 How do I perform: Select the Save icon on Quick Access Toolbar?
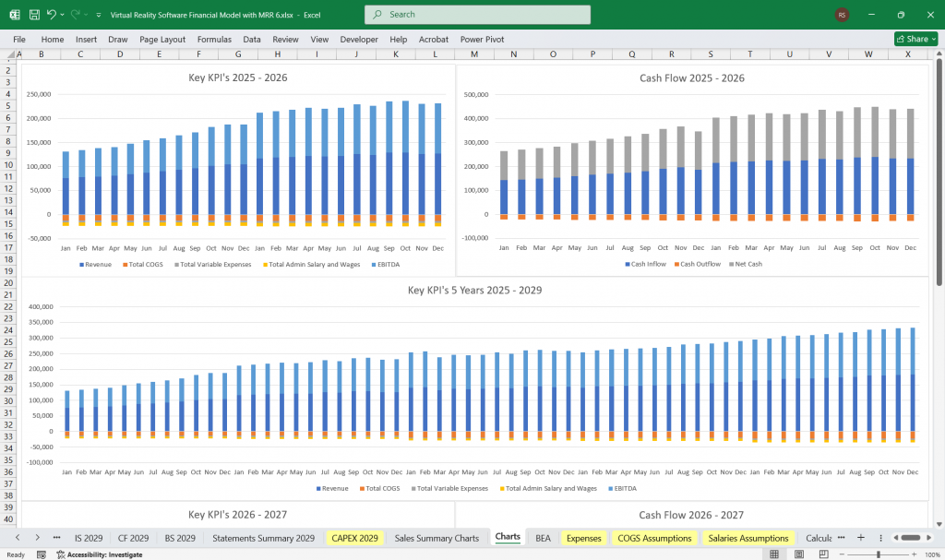[x=33, y=14]
